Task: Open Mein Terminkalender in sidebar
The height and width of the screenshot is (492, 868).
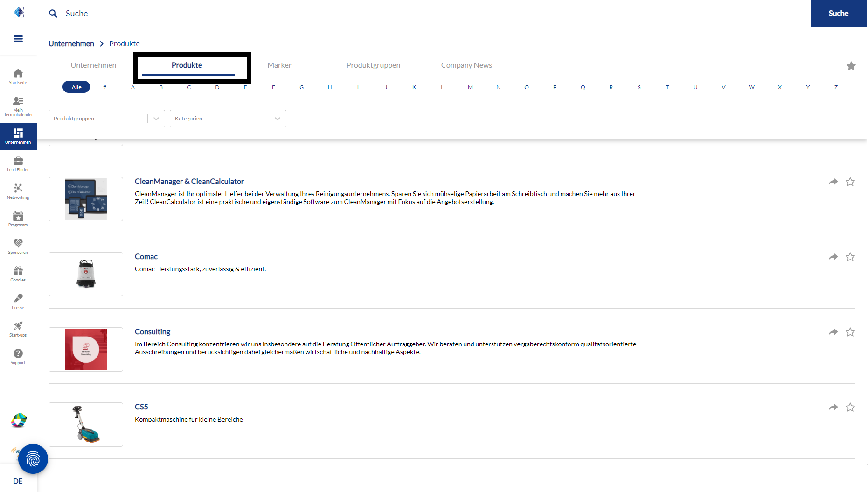Action: pos(18,106)
